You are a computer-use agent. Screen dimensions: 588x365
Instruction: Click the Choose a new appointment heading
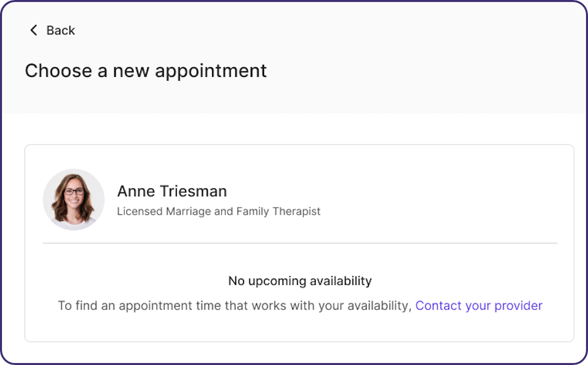pos(145,71)
